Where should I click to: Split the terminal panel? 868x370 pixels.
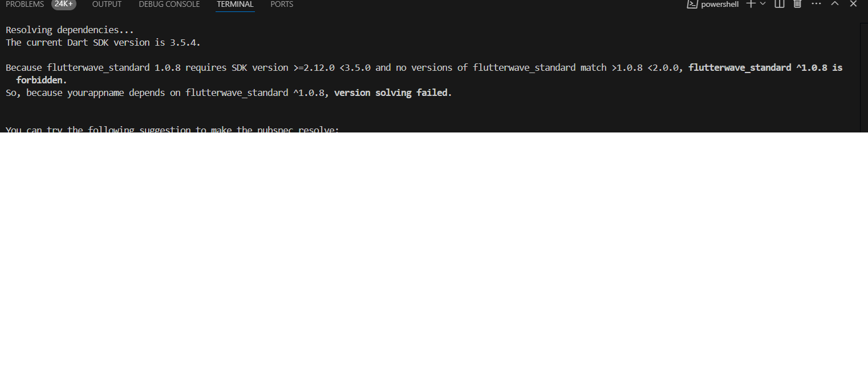coord(780,4)
